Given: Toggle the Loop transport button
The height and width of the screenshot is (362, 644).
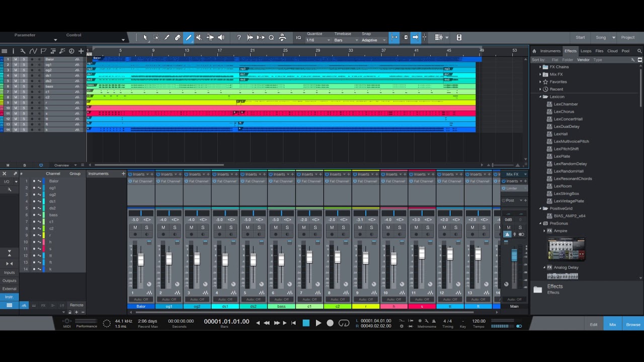Looking at the screenshot, I should click(344, 323).
